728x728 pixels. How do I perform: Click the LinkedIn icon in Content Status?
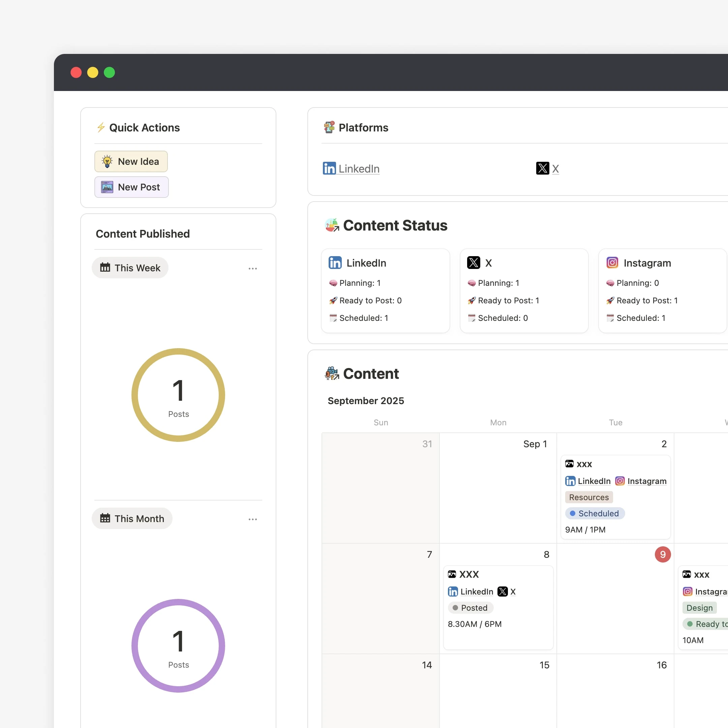[x=335, y=263]
